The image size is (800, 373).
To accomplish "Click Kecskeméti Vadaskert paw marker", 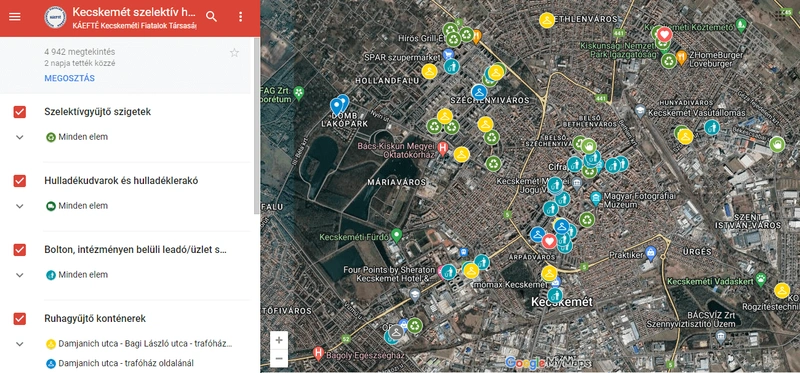I will [x=761, y=279].
